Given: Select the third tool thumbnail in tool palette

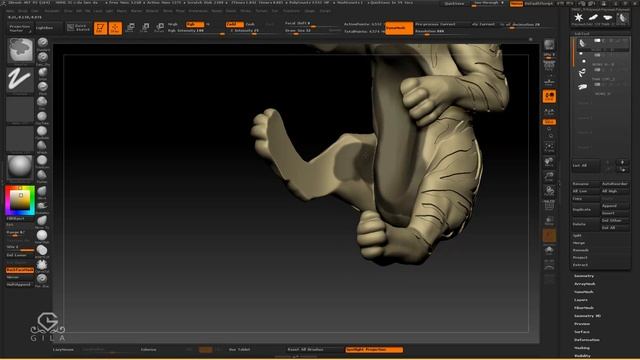Looking at the screenshot, I should click(x=608, y=18).
